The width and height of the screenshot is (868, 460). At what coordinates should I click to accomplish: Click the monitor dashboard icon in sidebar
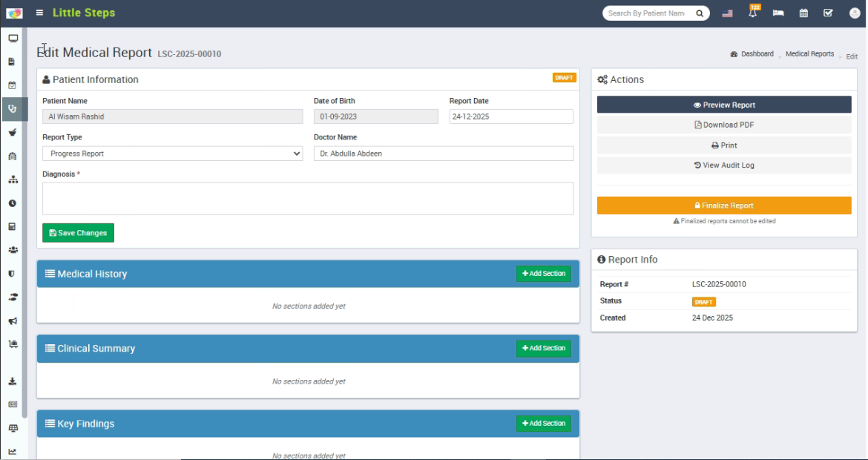click(13, 39)
